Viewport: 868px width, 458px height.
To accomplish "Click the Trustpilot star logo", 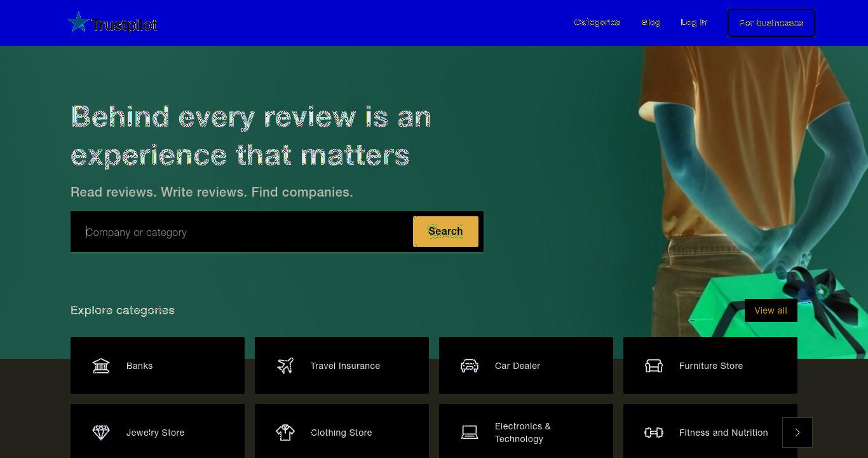I will pyautogui.click(x=78, y=22).
